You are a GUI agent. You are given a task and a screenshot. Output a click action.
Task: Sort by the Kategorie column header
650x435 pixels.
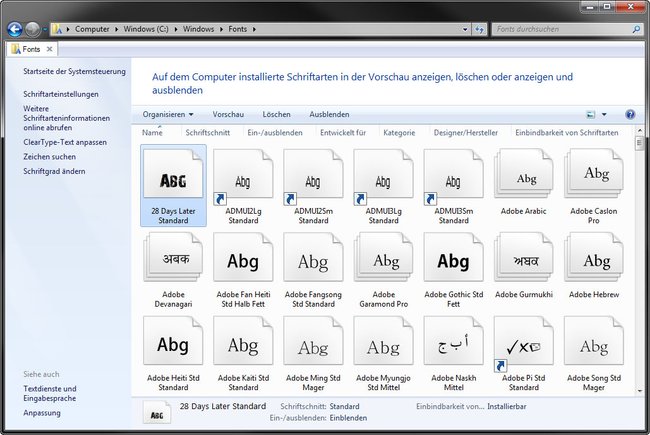(x=399, y=133)
